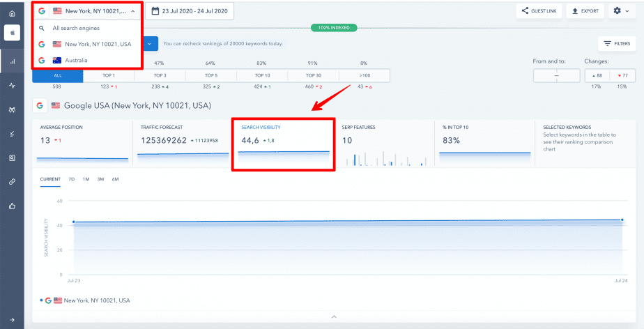Open the competitors people icon in the sidebar

coord(12,109)
